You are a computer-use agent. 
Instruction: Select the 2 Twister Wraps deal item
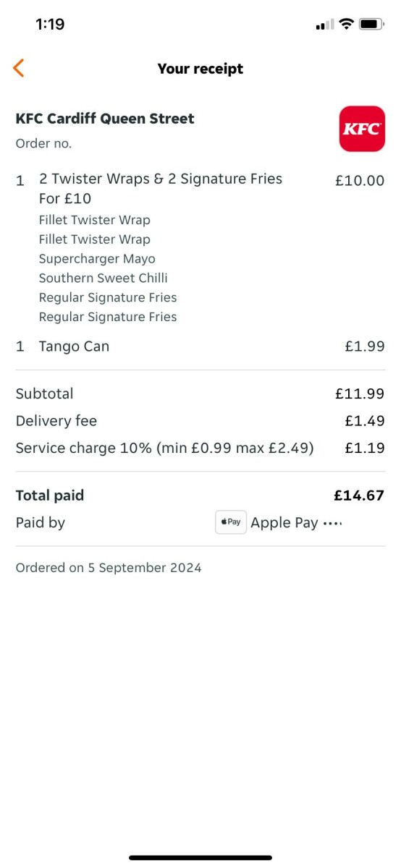161,188
